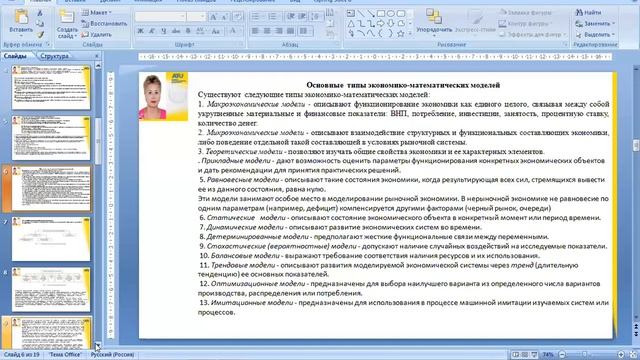Viewport: 640px width, 360px height.
Task: Select the Rectangle shape
Action: (x=380, y=13)
